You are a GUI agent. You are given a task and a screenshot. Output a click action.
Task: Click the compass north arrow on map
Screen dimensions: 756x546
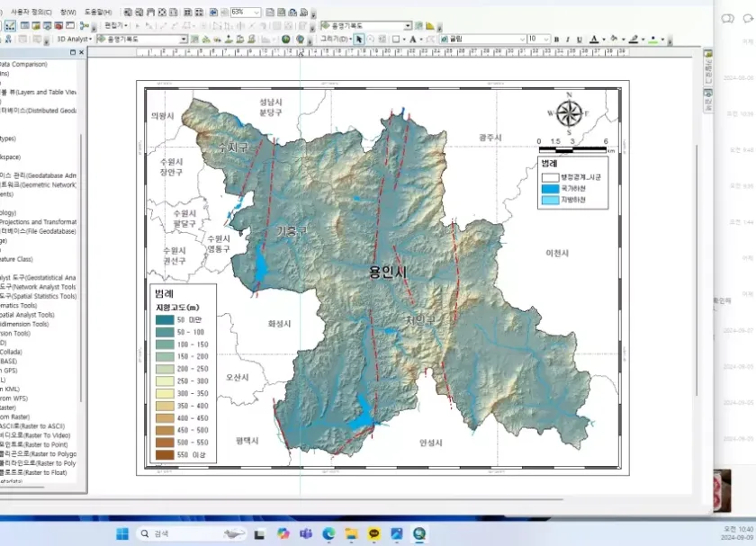coord(569,113)
